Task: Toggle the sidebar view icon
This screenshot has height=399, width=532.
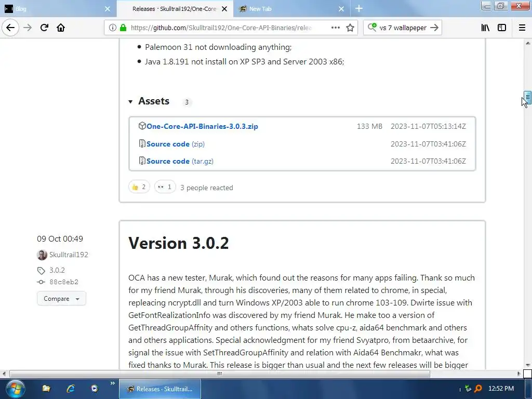Action: (502, 28)
